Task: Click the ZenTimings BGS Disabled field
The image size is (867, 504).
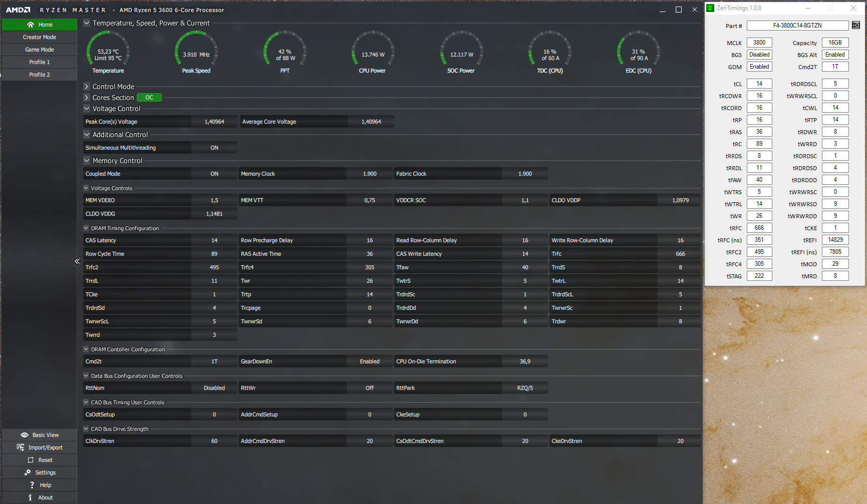Action: [x=759, y=55]
